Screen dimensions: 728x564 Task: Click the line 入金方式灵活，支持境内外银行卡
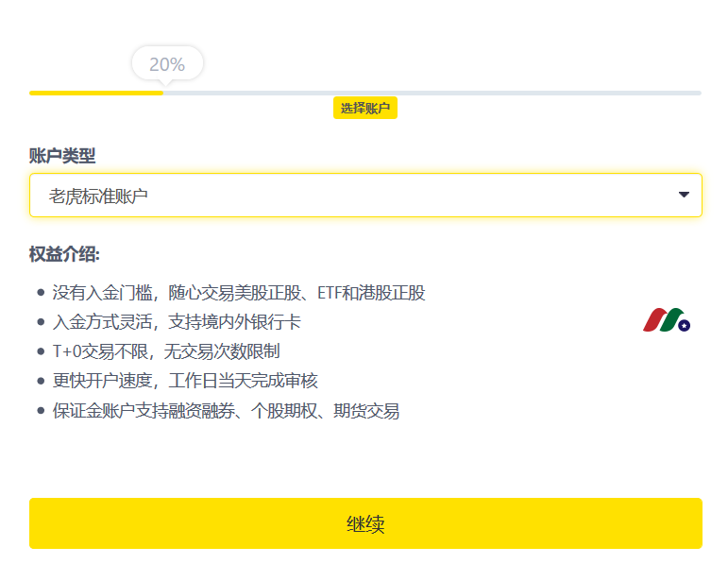177,322
